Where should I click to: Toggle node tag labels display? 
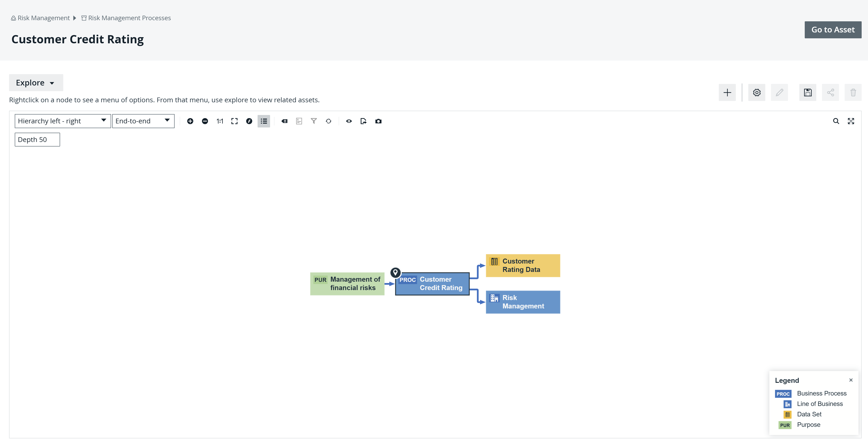(284, 121)
